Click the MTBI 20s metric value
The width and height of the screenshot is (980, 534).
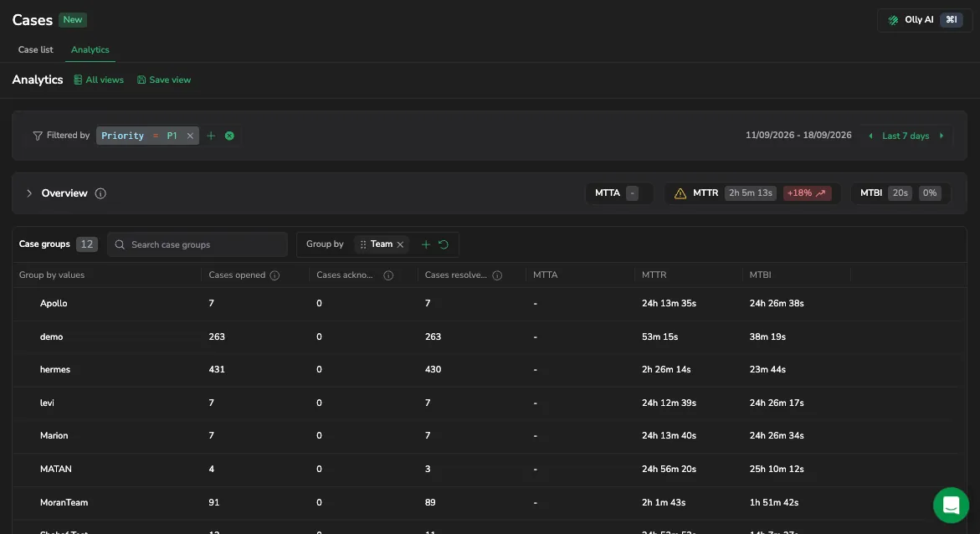[x=900, y=193]
